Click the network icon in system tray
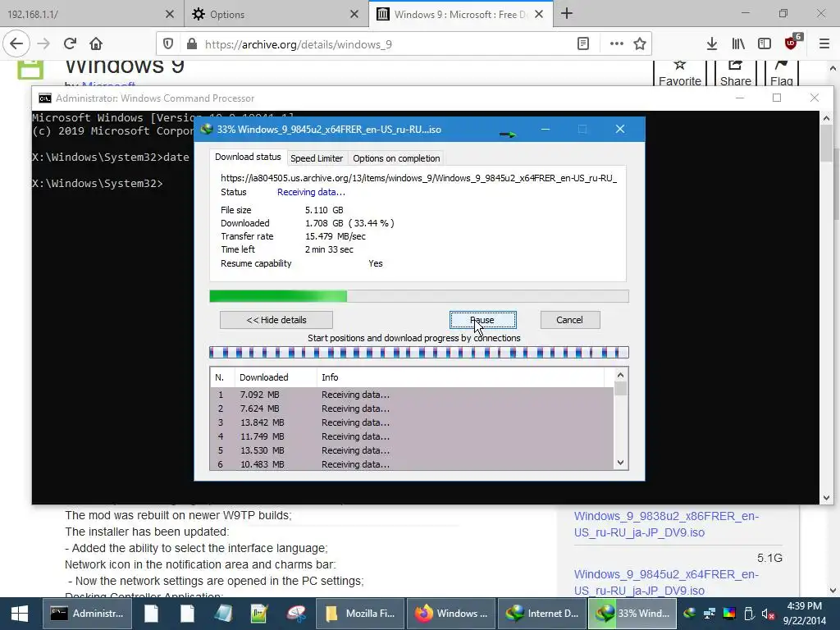840x630 pixels. click(x=710, y=614)
